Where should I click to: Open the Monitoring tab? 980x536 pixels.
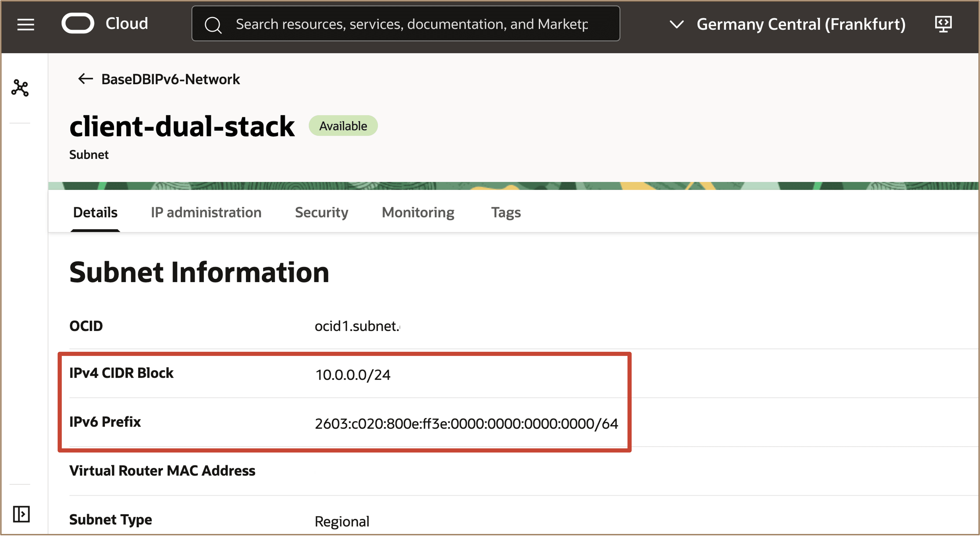tap(418, 212)
